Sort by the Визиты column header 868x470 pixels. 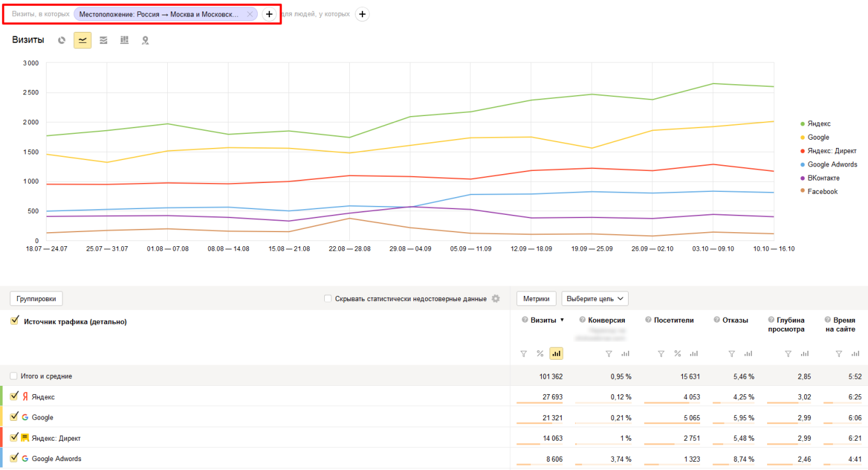click(543, 320)
